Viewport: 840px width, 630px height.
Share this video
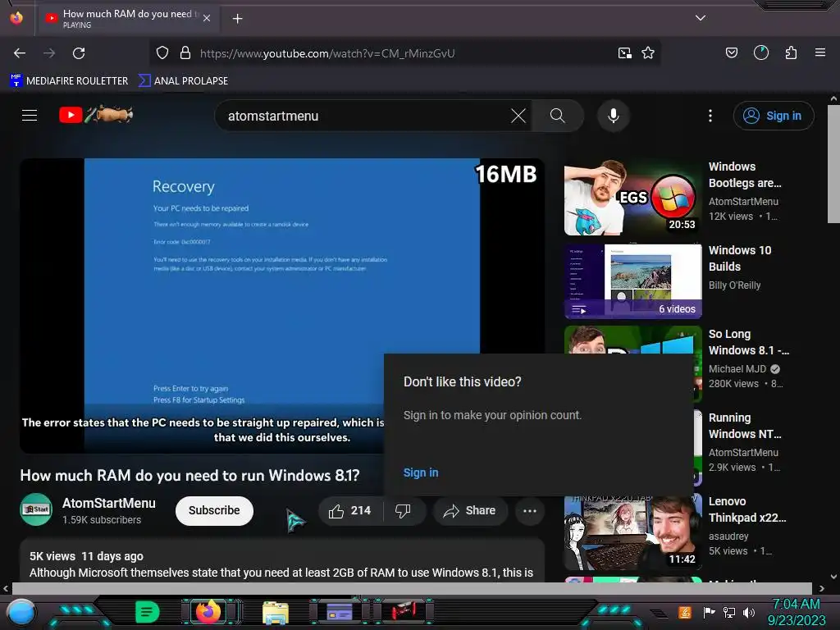click(470, 510)
